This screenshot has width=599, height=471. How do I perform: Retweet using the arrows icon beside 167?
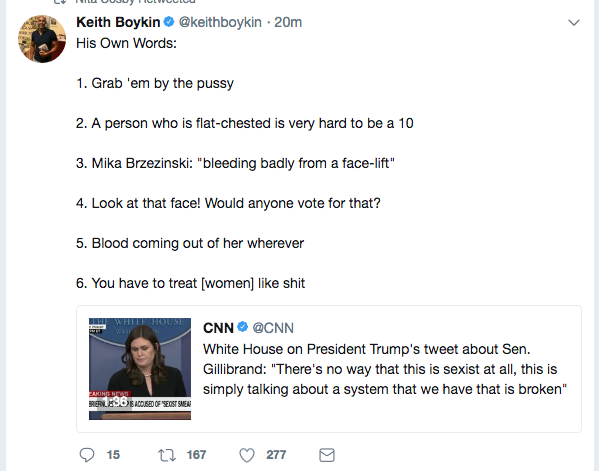[167, 455]
